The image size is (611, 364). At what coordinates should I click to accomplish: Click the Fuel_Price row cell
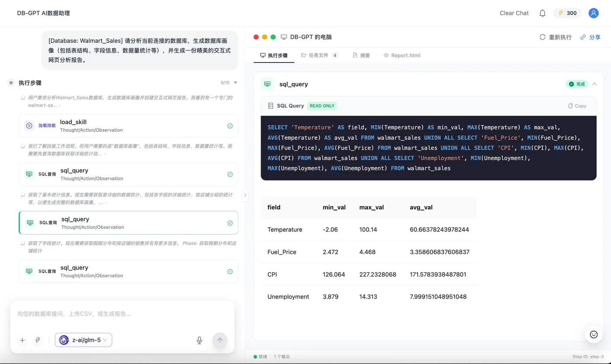282,252
